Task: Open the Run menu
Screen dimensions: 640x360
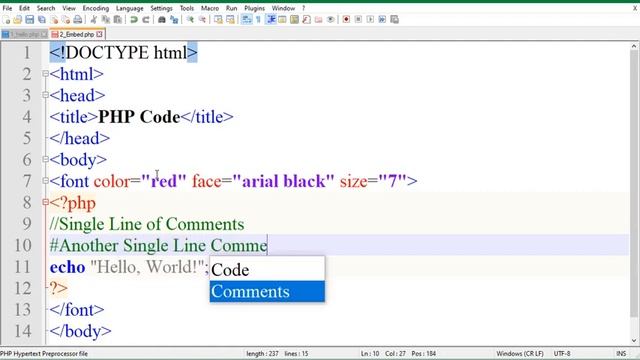Action: (231, 8)
